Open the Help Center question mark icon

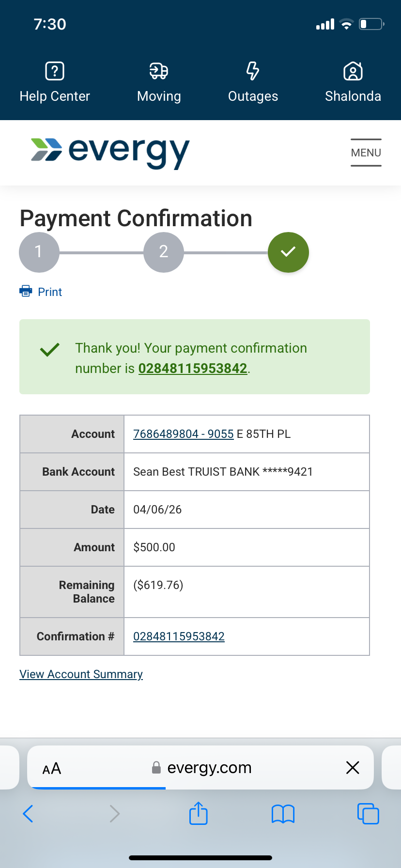point(55,71)
